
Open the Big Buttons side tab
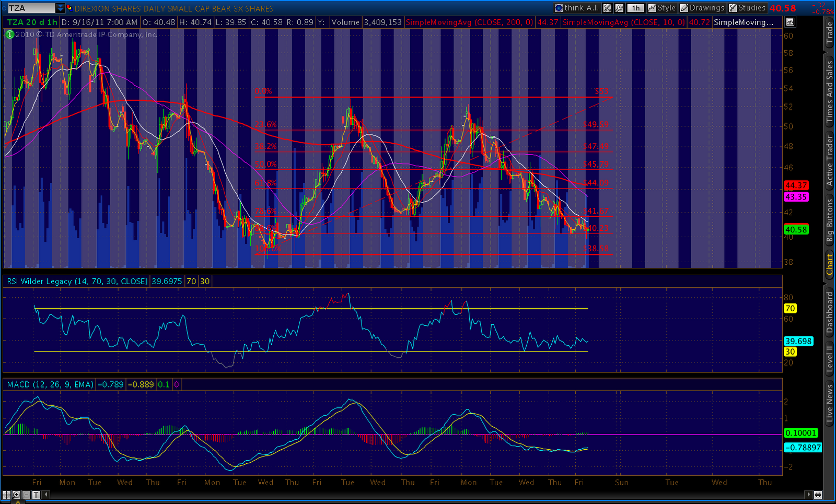(830, 220)
